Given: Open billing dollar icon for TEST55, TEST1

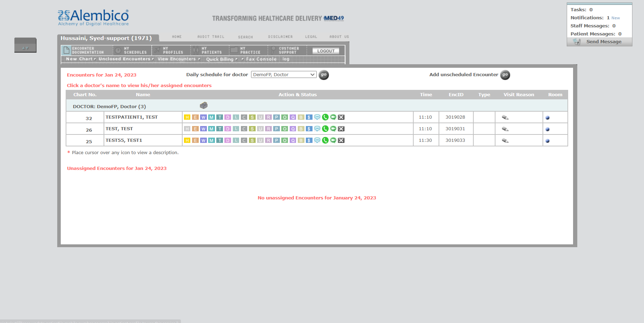Looking at the screenshot, I should (309, 140).
